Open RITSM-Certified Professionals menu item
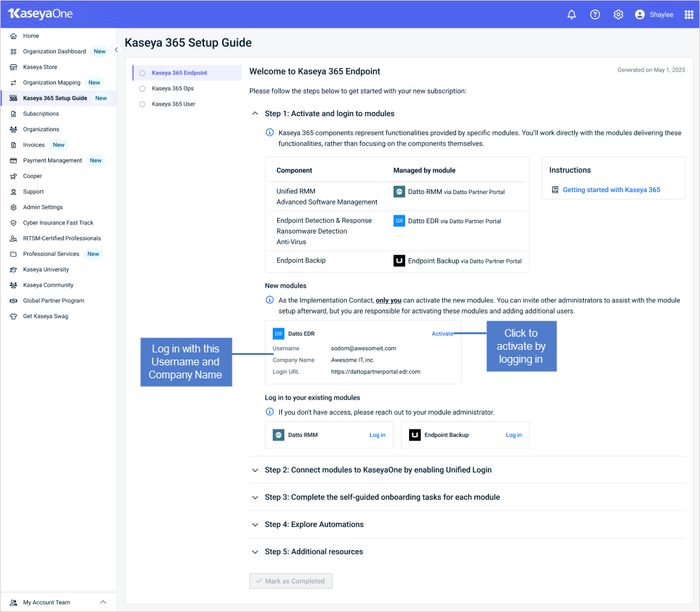The height and width of the screenshot is (612, 700). tap(62, 239)
